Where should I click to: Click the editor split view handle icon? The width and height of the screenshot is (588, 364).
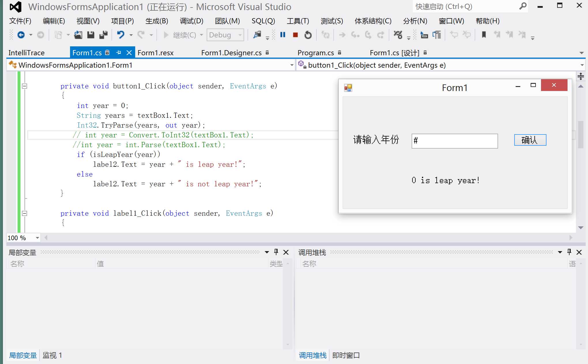[581, 76]
